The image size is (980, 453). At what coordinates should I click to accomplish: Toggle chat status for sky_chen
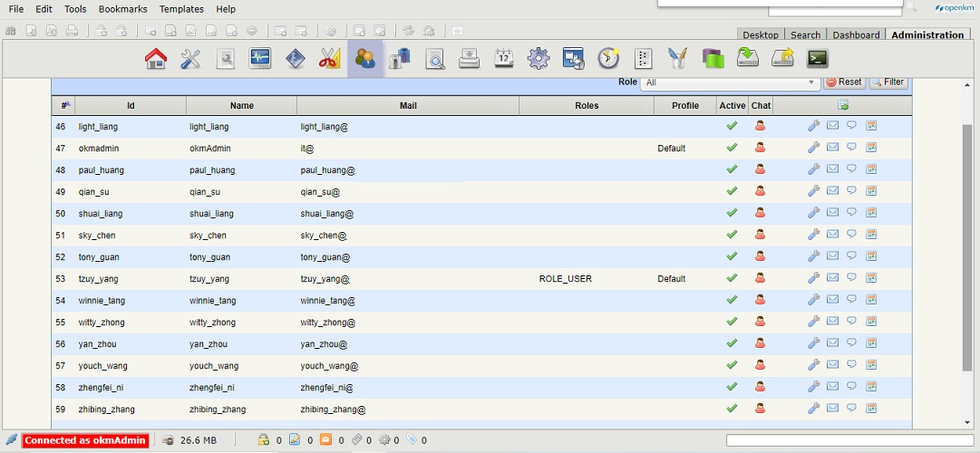coord(761,235)
